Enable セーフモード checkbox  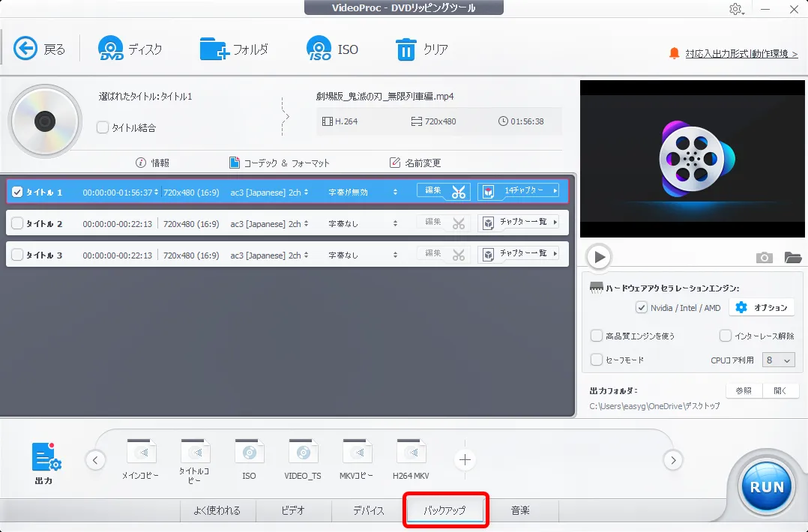pyautogui.click(x=596, y=360)
